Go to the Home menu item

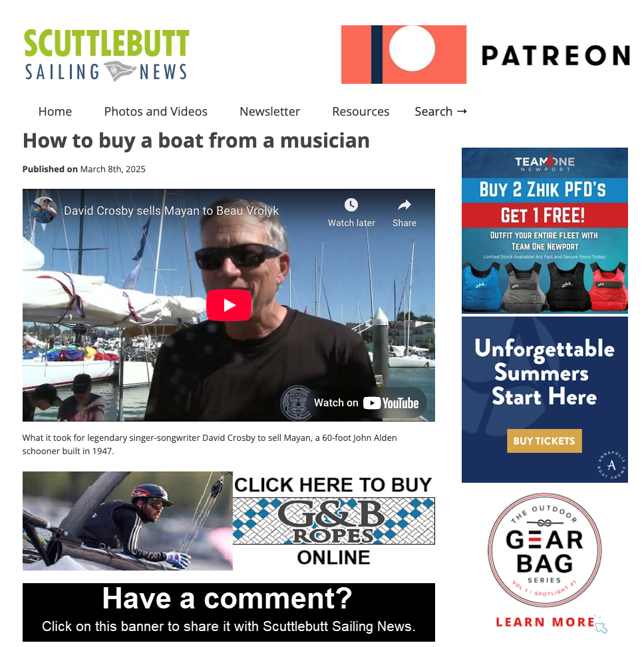click(x=55, y=112)
